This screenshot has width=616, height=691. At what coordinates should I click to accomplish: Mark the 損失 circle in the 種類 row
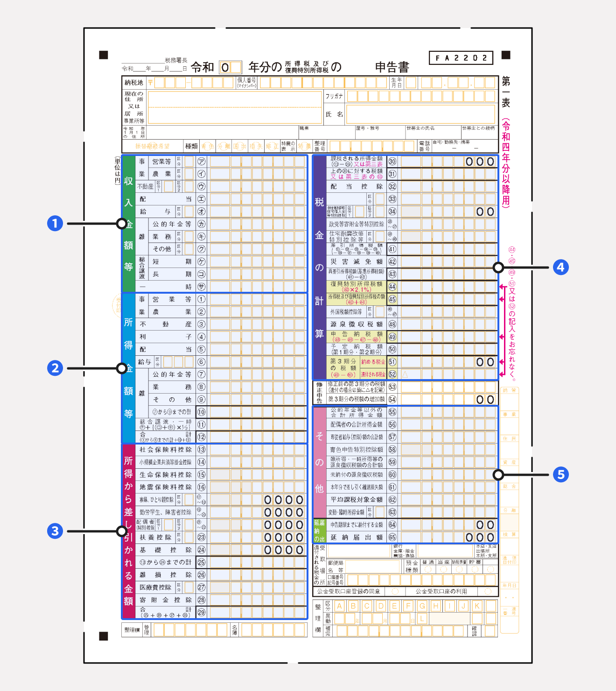pos(255,146)
